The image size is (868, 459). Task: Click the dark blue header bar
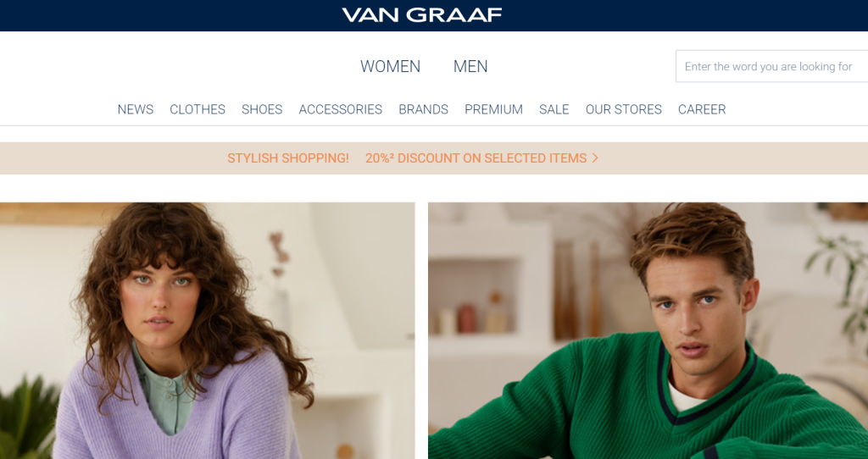[x=434, y=15]
